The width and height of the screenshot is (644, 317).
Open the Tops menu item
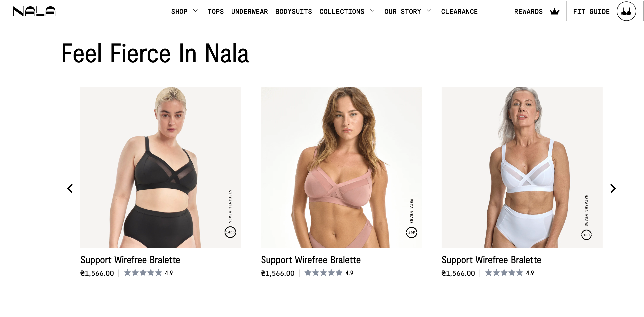point(216,11)
